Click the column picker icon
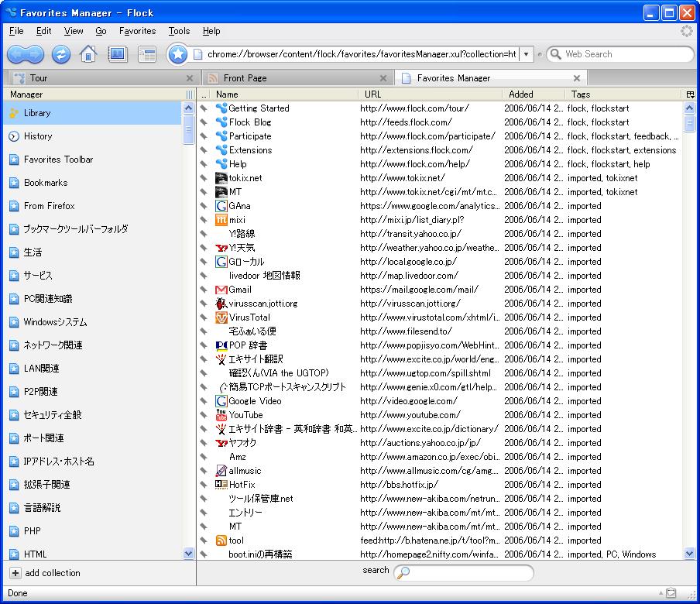 (690, 94)
